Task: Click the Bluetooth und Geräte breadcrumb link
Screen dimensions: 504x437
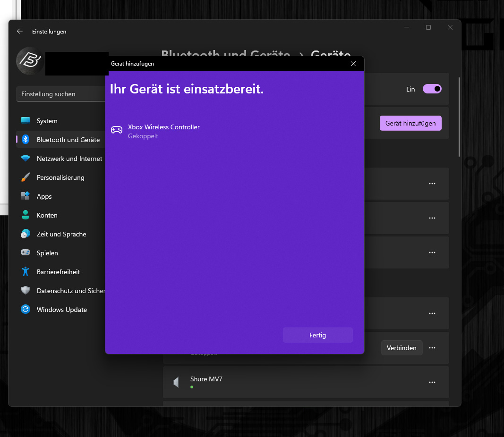Action: [x=226, y=53]
